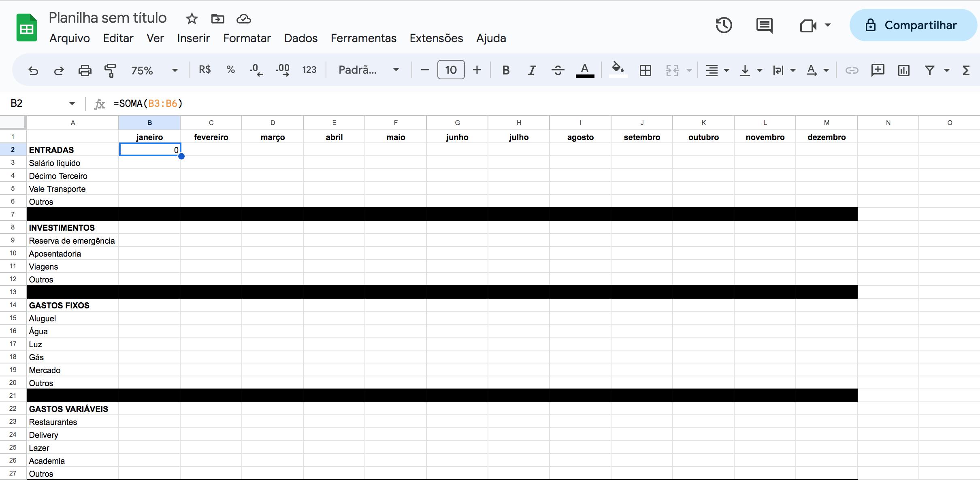Toggle italic formatting

click(532, 70)
